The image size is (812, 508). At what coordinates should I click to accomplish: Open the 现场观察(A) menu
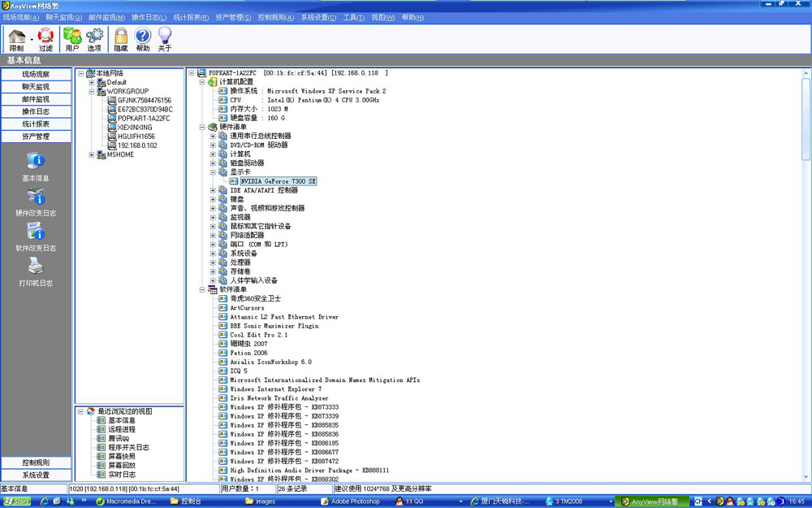click(21, 18)
